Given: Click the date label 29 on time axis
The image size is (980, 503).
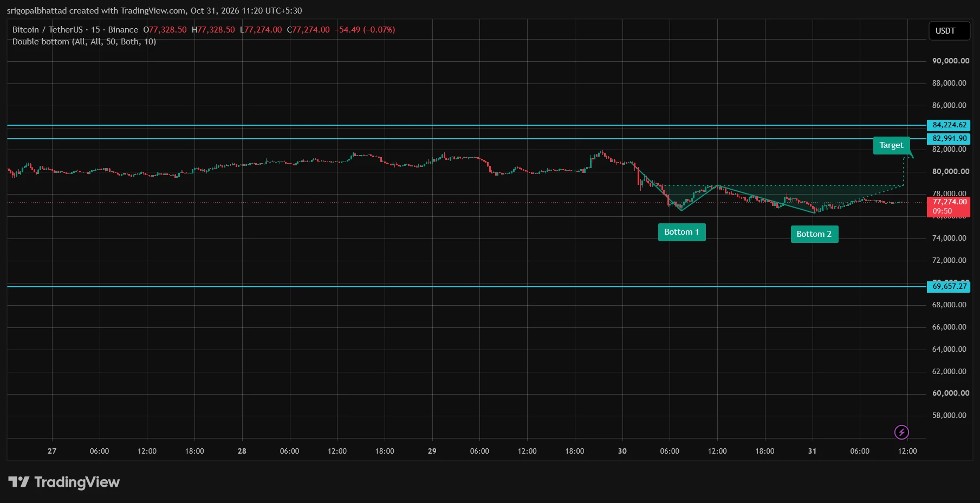Looking at the screenshot, I should point(432,451).
